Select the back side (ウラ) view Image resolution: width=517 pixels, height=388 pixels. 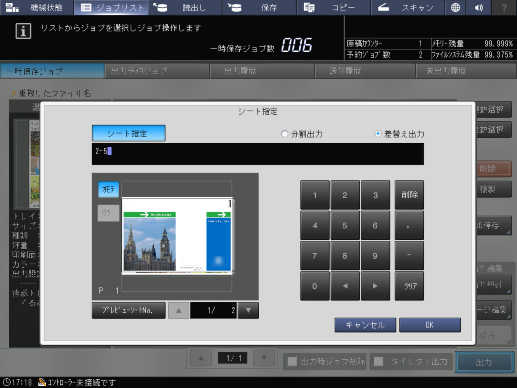[x=108, y=213]
